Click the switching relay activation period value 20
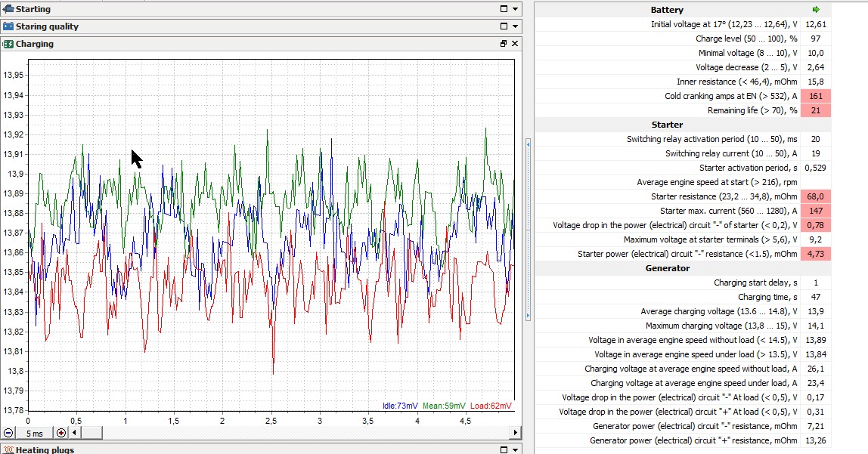868x454 pixels. (x=816, y=139)
